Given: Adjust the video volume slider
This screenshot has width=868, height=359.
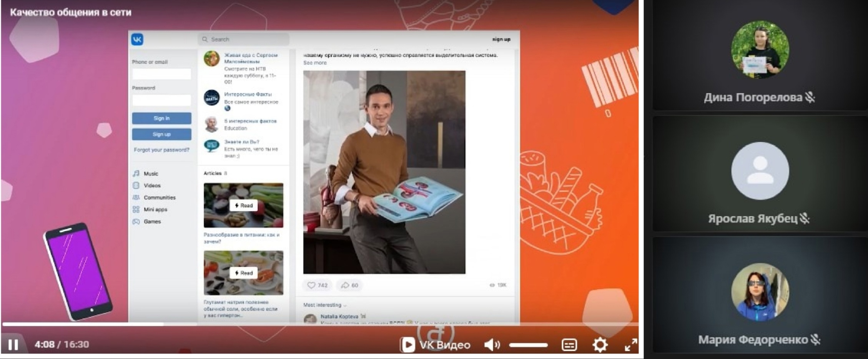Looking at the screenshot, I should [x=529, y=345].
